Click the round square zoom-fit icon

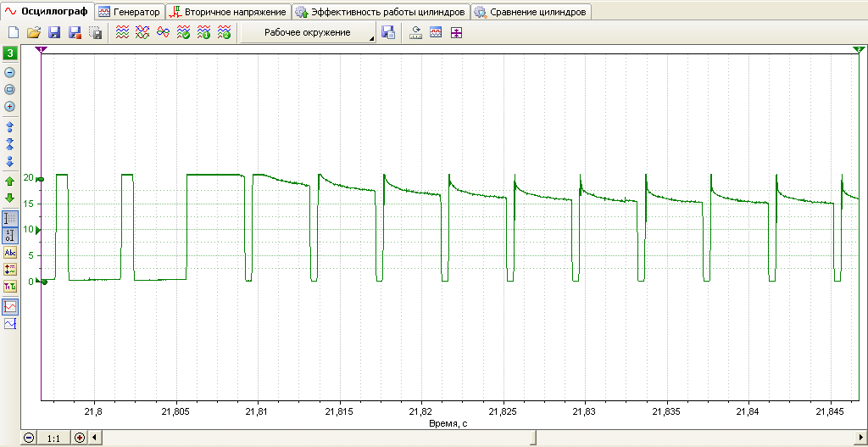point(10,89)
